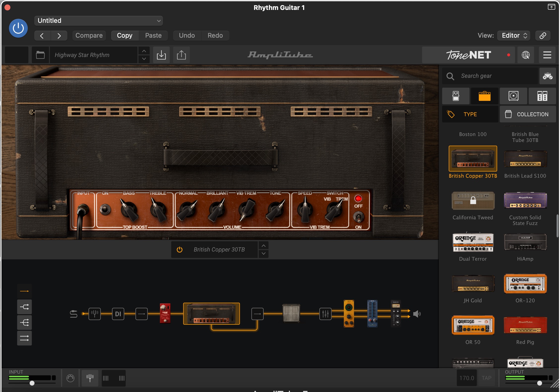
Task: Open the preset browser folder icon
Action: [40, 55]
